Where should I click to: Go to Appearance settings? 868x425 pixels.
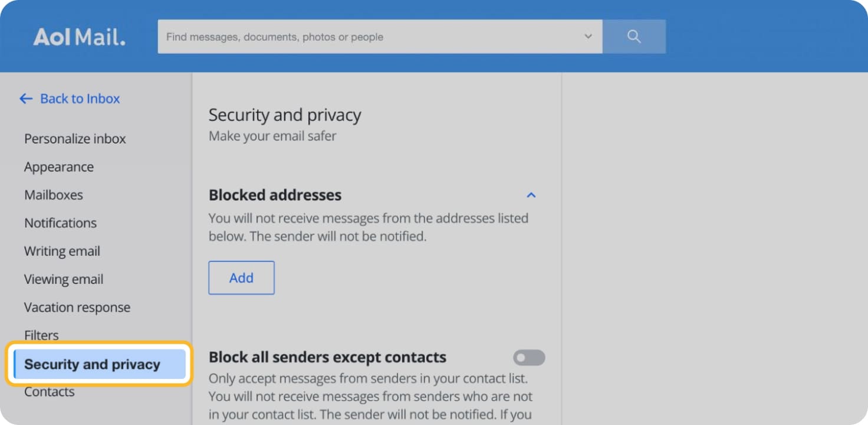(59, 167)
